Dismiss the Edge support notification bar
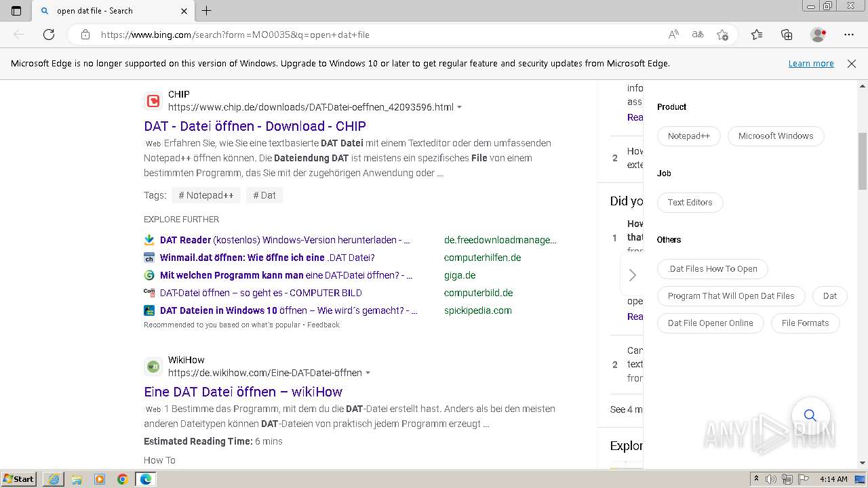This screenshot has width=868, height=488. tap(852, 64)
